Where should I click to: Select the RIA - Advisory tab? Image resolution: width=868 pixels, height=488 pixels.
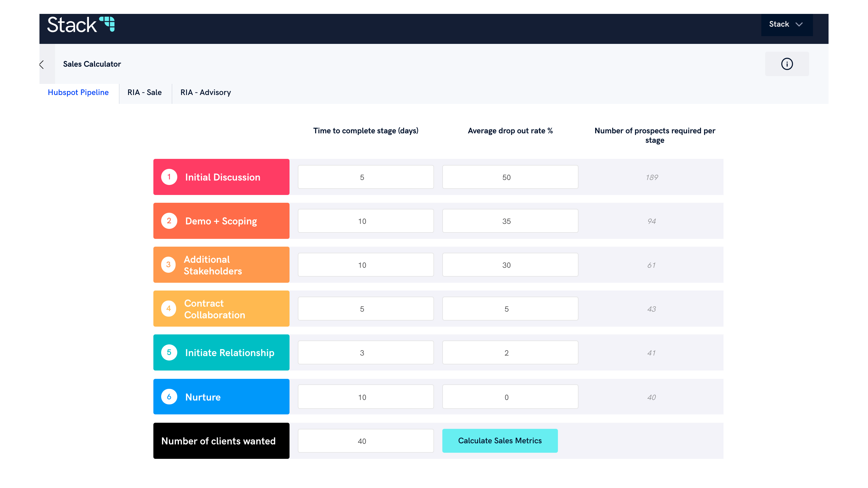(x=206, y=92)
